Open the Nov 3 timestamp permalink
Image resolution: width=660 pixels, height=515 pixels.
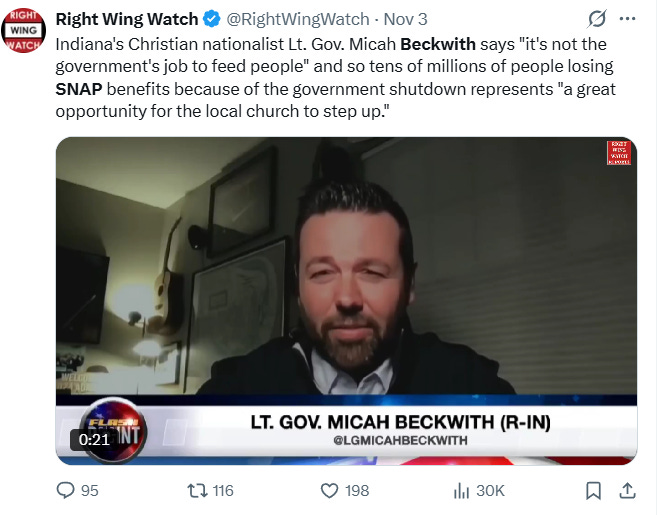click(405, 19)
